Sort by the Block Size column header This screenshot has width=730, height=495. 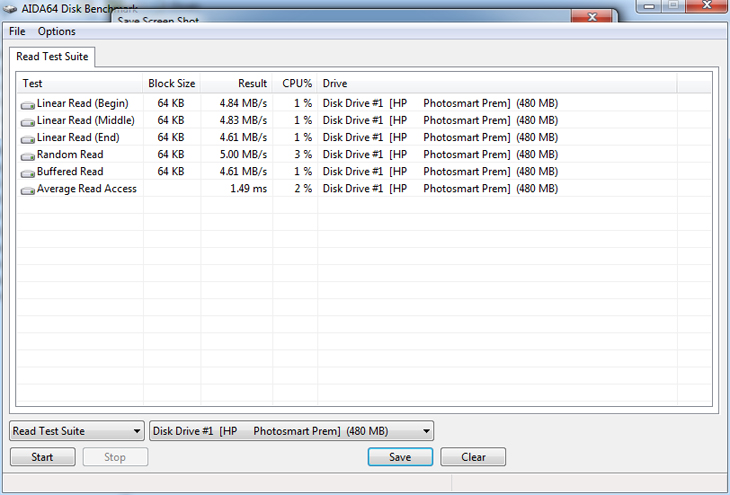coord(172,84)
